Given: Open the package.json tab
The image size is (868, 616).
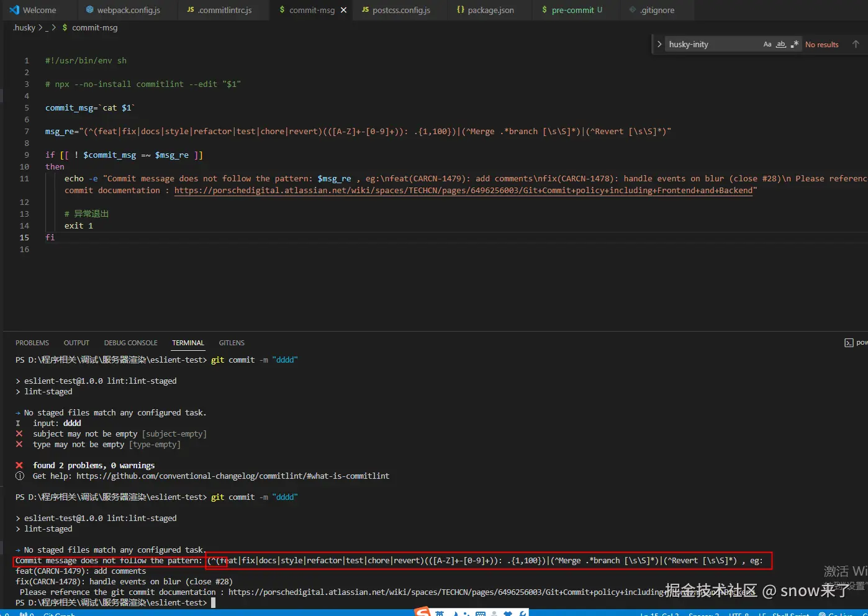Looking at the screenshot, I should tap(491, 10).
